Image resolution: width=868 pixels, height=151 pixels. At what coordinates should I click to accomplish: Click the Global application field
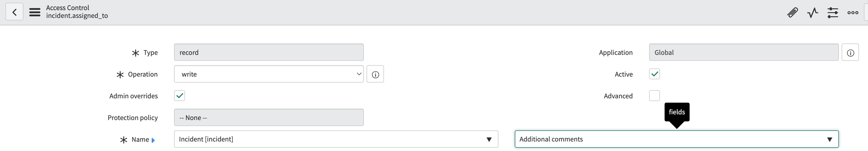(744, 52)
